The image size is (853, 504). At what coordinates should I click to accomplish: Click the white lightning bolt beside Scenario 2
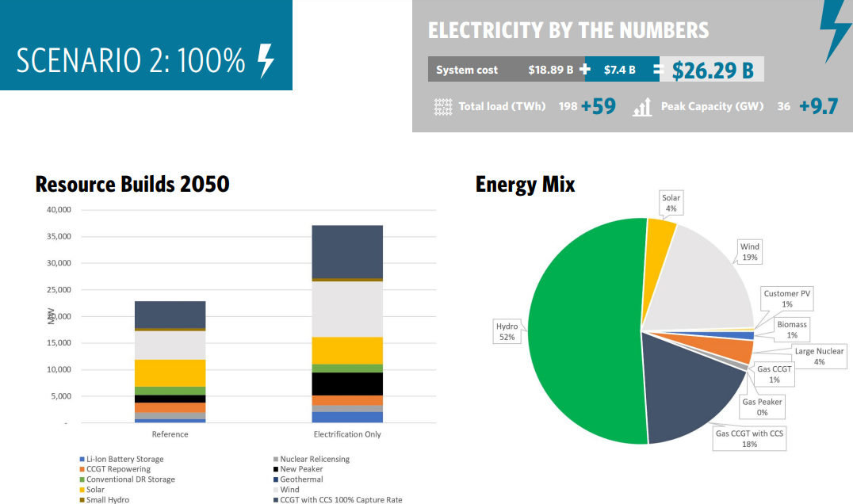point(266,61)
